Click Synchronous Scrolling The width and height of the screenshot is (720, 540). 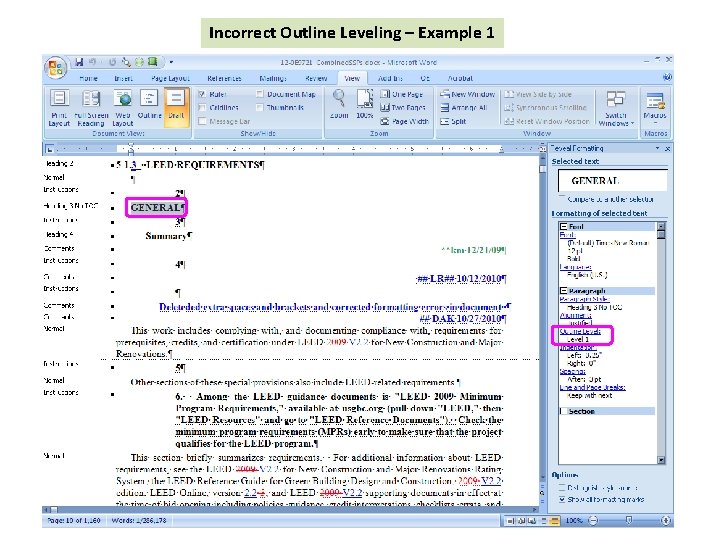click(x=546, y=107)
